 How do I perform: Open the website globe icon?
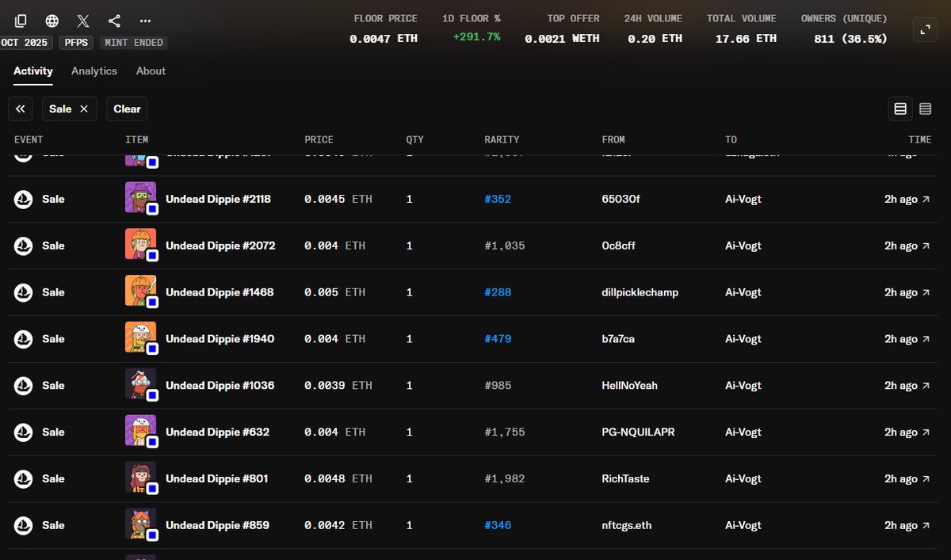click(x=52, y=21)
